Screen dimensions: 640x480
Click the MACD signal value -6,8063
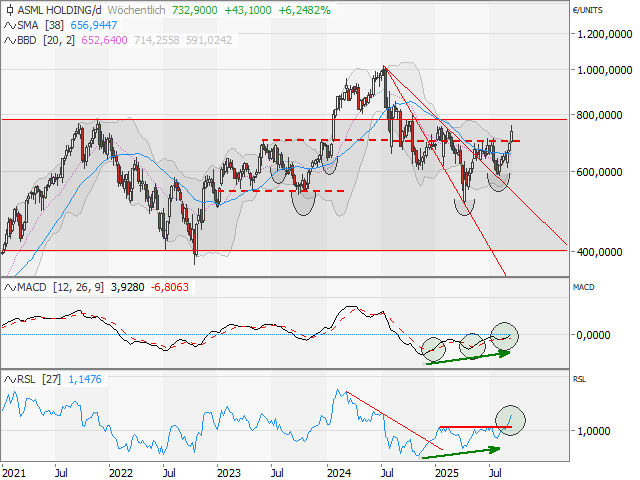coord(170,287)
